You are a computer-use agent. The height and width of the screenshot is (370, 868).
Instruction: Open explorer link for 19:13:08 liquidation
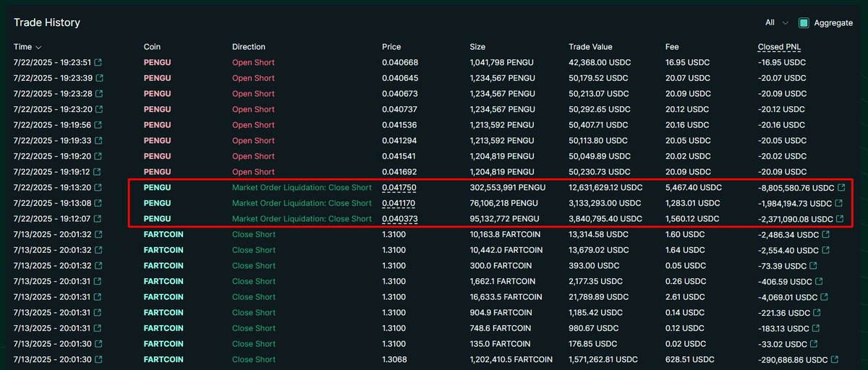pos(99,203)
